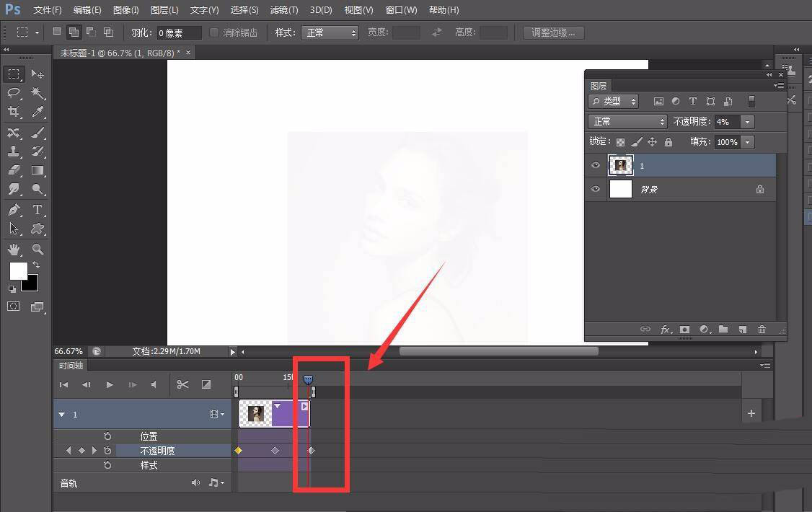Select the Path Selection tool

(14, 229)
